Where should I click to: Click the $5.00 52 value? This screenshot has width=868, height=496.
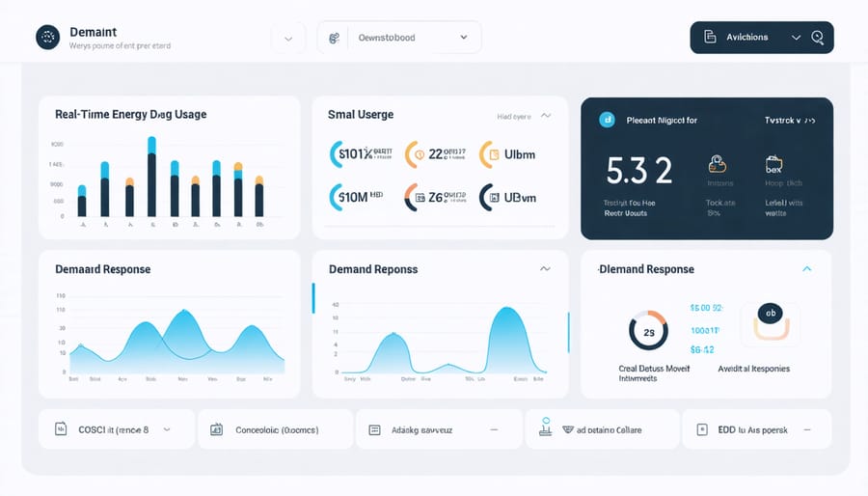[706, 308]
